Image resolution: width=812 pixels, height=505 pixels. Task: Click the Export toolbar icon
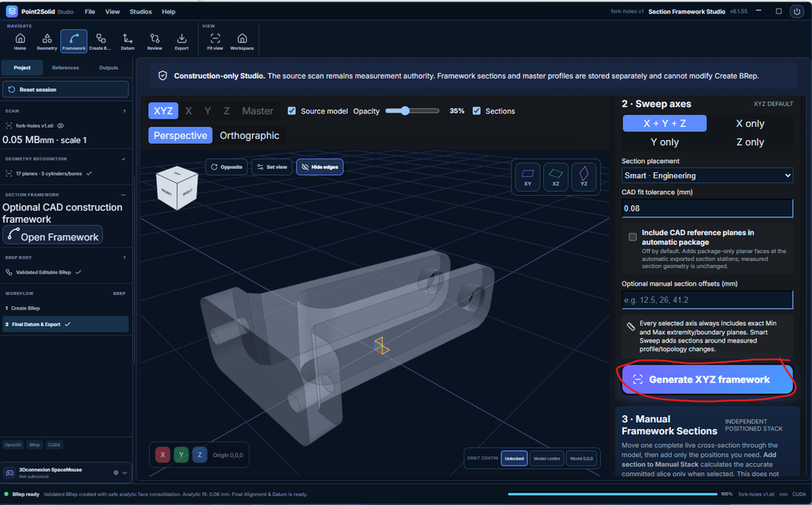click(x=182, y=41)
